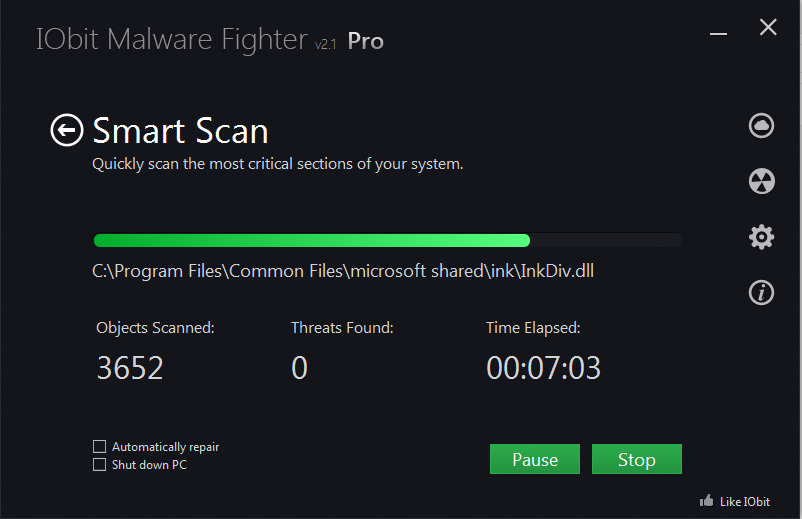Click the radiation symbol sidebar icon

[x=761, y=181]
